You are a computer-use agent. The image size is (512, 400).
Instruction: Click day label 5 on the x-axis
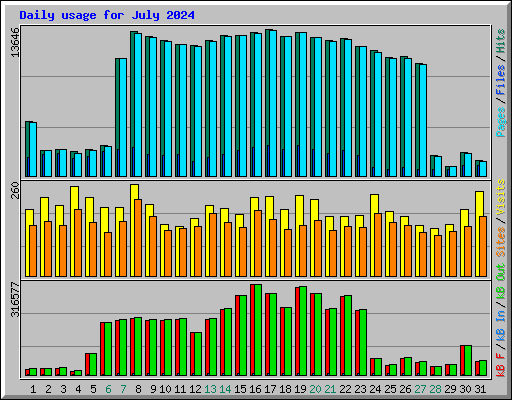(x=93, y=389)
